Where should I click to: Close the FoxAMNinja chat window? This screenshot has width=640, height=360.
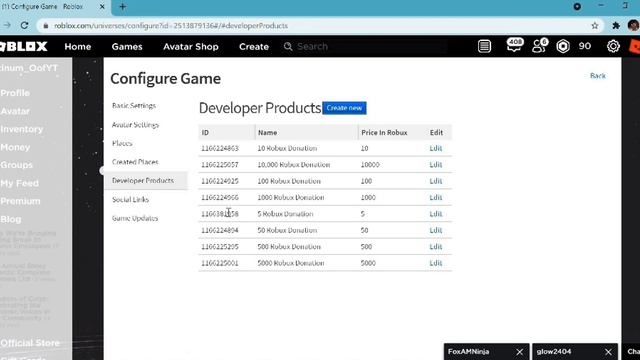click(520, 352)
